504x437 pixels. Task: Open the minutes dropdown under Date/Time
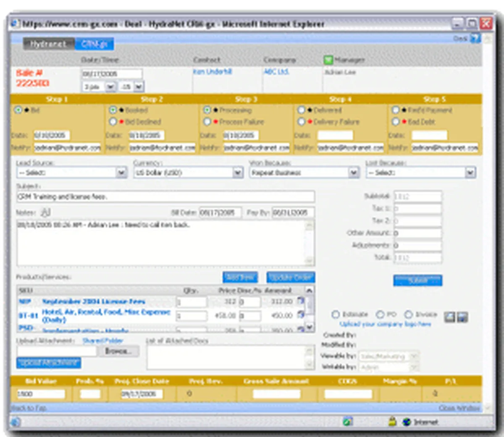139,87
